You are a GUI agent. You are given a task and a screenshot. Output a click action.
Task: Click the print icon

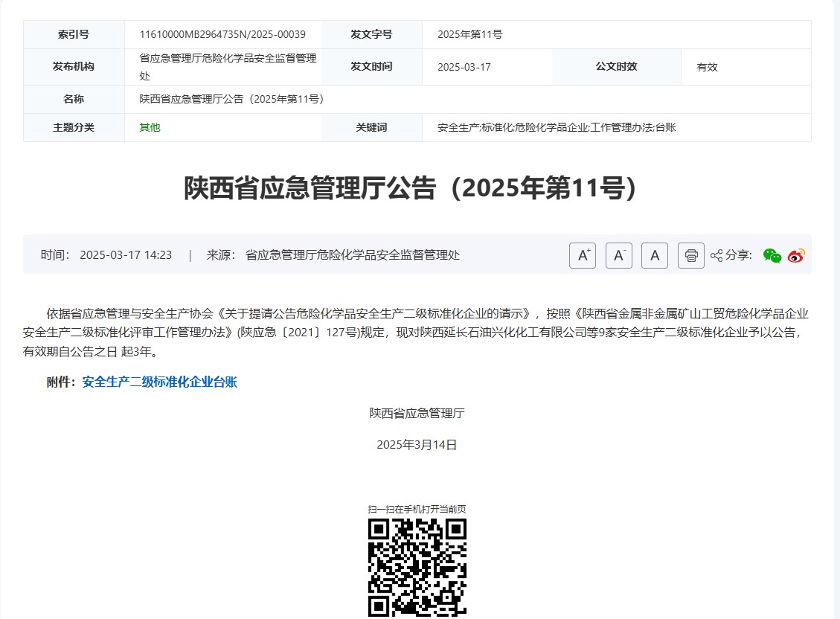pyautogui.click(x=690, y=255)
